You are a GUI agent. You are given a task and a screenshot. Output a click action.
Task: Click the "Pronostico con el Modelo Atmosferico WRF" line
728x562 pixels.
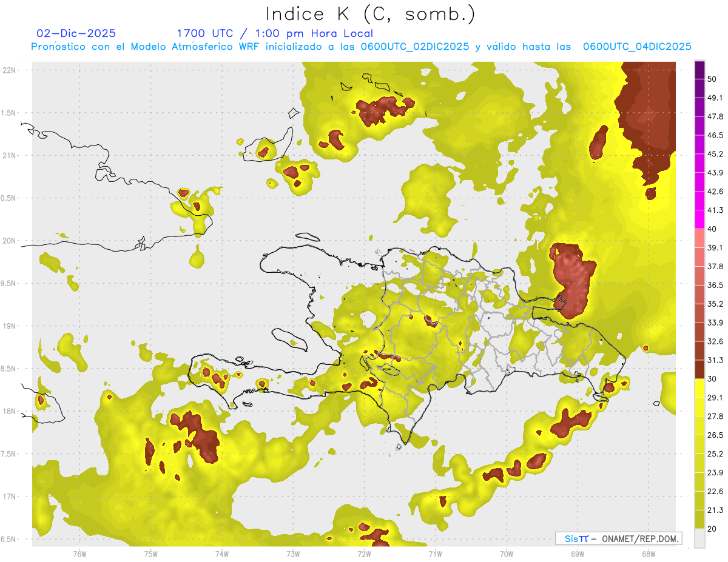pos(361,47)
